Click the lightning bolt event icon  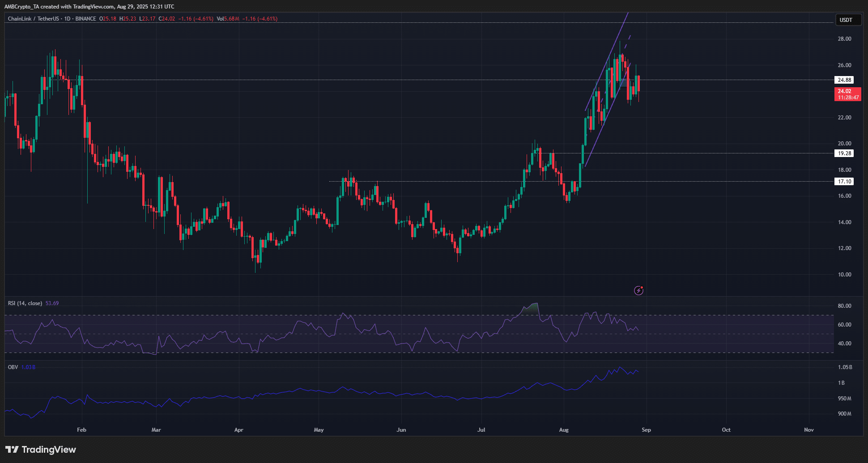pos(638,291)
